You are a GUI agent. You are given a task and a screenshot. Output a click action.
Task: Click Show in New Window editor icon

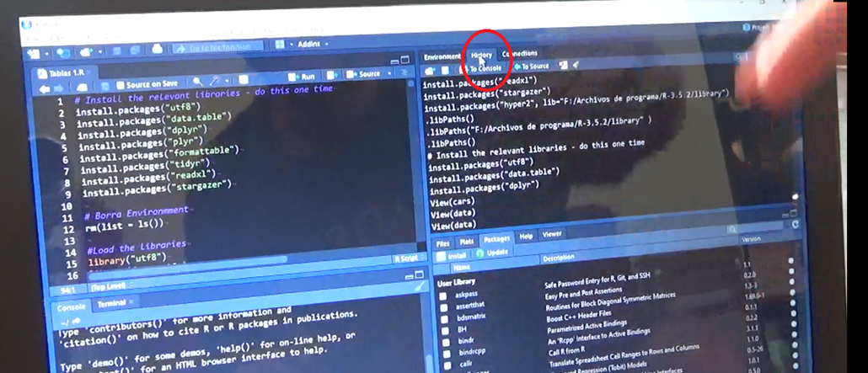pyautogui.click(x=82, y=87)
